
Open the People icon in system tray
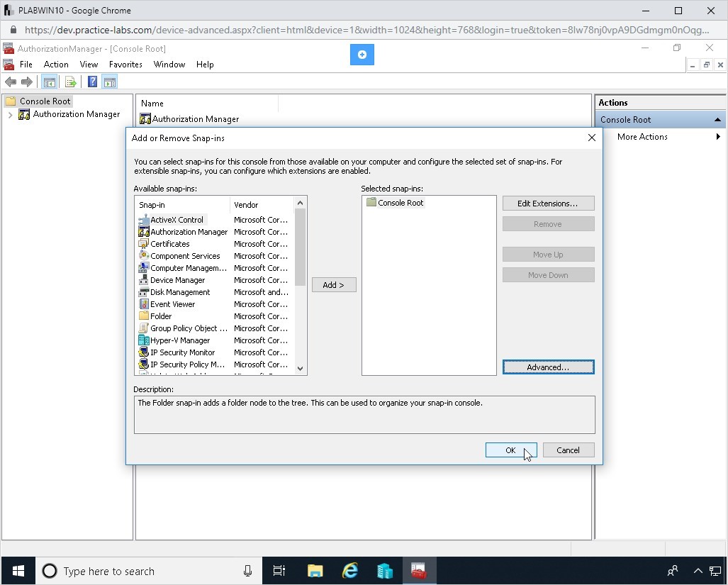click(x=672, y=571)
